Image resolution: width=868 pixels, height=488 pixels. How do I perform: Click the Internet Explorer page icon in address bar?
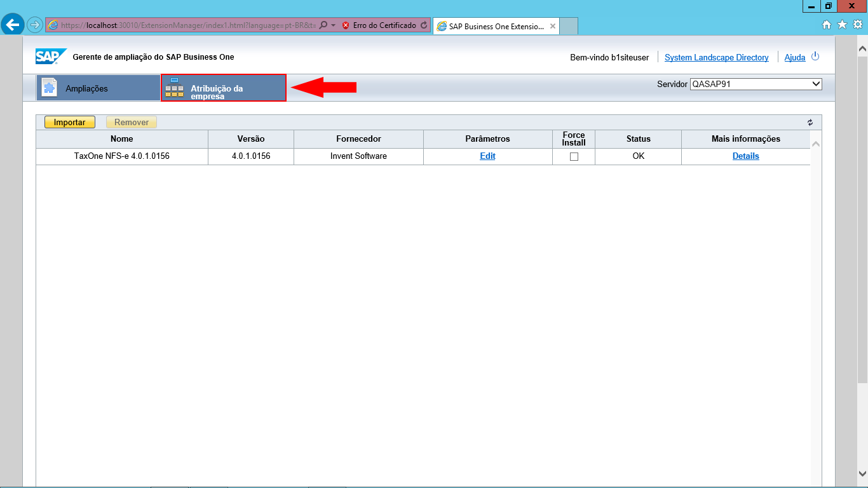coord(53,25)
